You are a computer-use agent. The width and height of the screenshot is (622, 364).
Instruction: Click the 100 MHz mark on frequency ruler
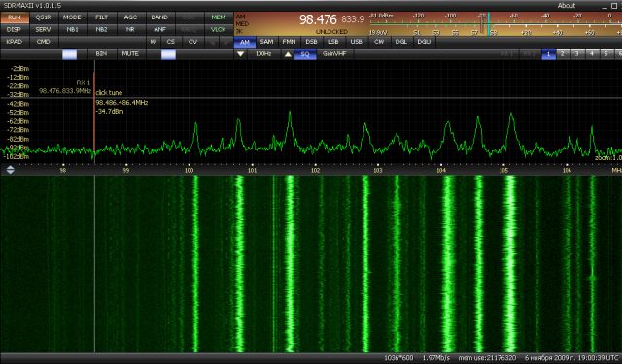click(x=190, y=170)
